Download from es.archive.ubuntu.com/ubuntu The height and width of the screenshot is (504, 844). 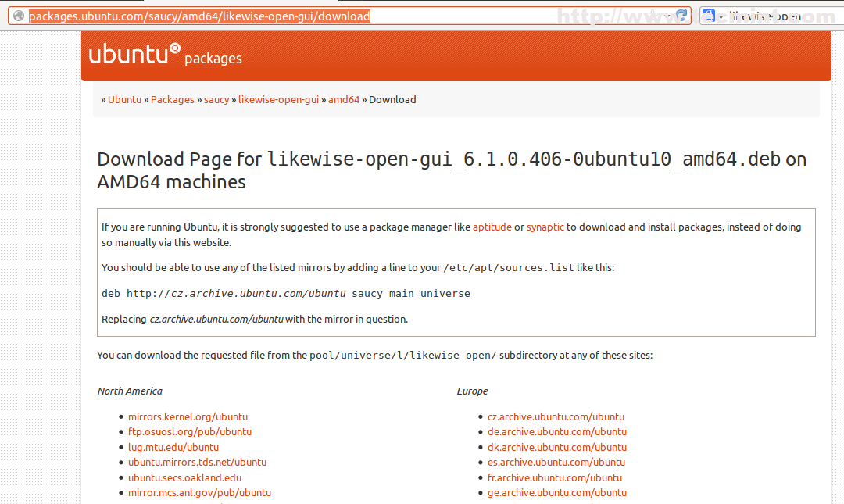click(556, 462)
